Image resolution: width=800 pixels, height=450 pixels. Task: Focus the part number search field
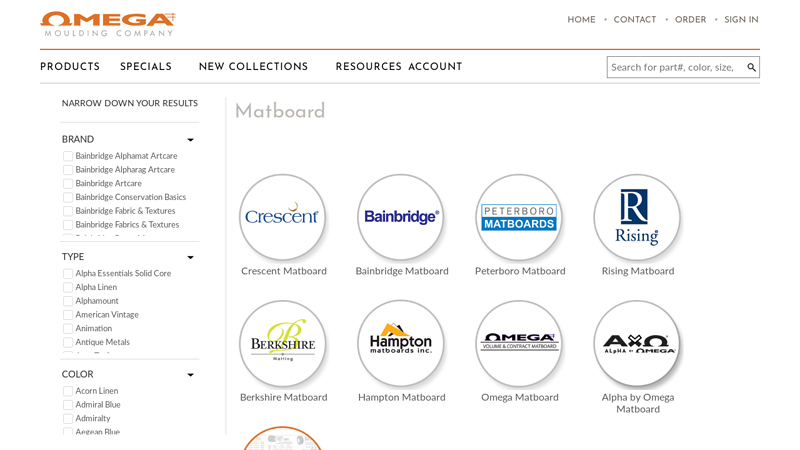(x=675, y=67)
